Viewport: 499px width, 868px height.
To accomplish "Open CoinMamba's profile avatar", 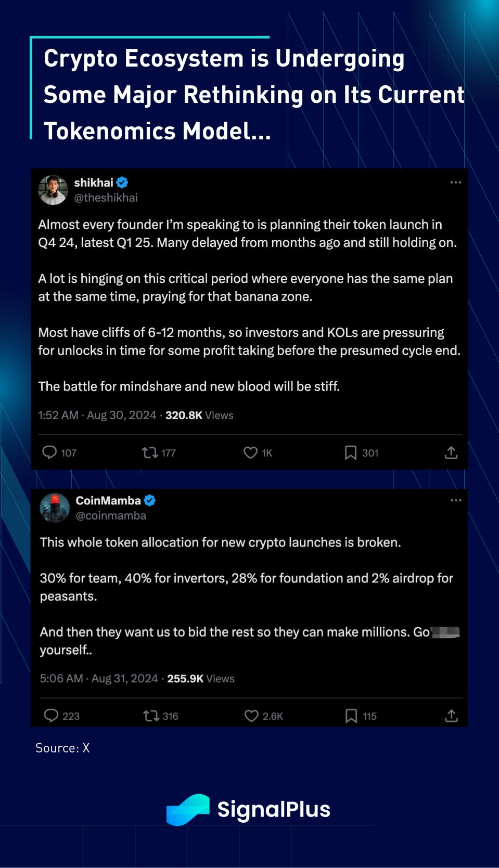I will [55, 508].
